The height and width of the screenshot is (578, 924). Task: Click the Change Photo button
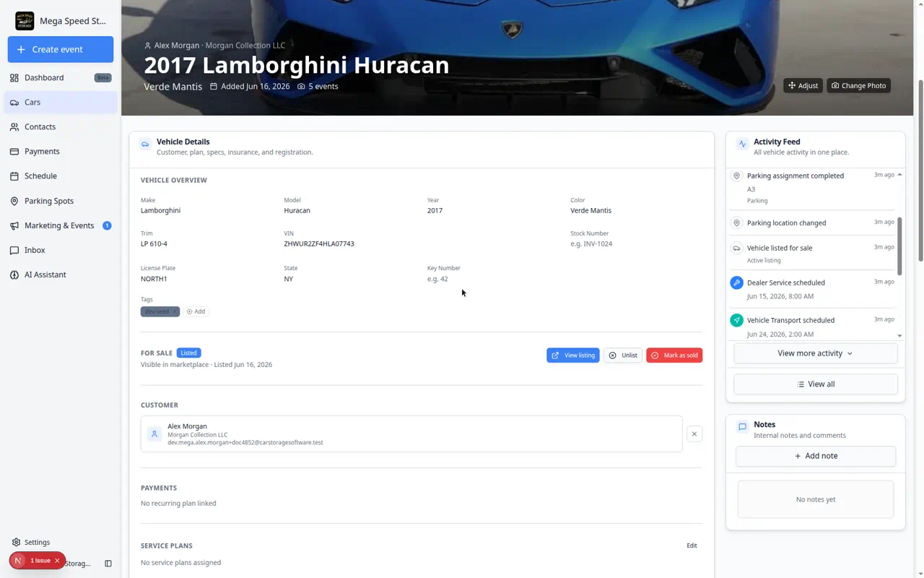[x=858, y=85]
